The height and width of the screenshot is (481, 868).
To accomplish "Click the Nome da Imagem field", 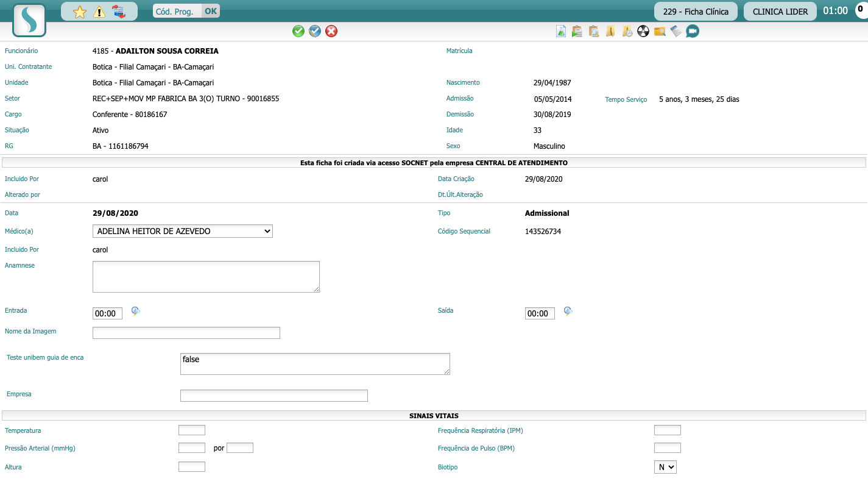I will coord(186,333).
